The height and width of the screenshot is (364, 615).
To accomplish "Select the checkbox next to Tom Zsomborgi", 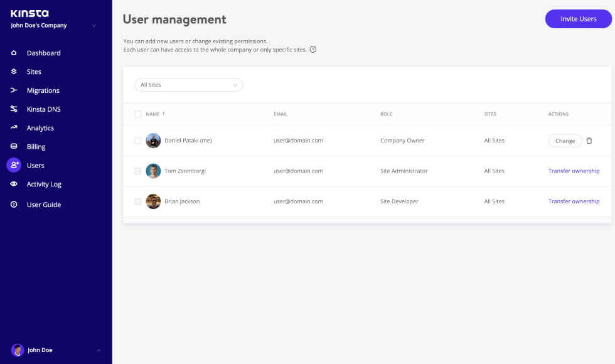I will point(139,171).
